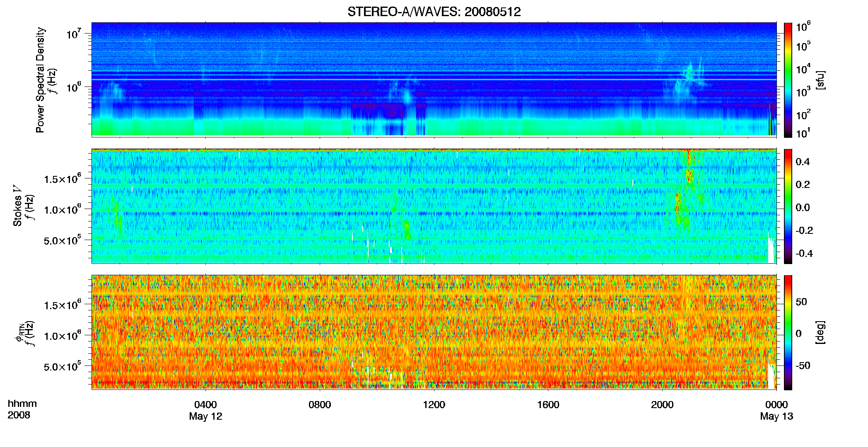Click the 0400 time tick label
This screenshot has width=868, height=447.
pos(205,405)
